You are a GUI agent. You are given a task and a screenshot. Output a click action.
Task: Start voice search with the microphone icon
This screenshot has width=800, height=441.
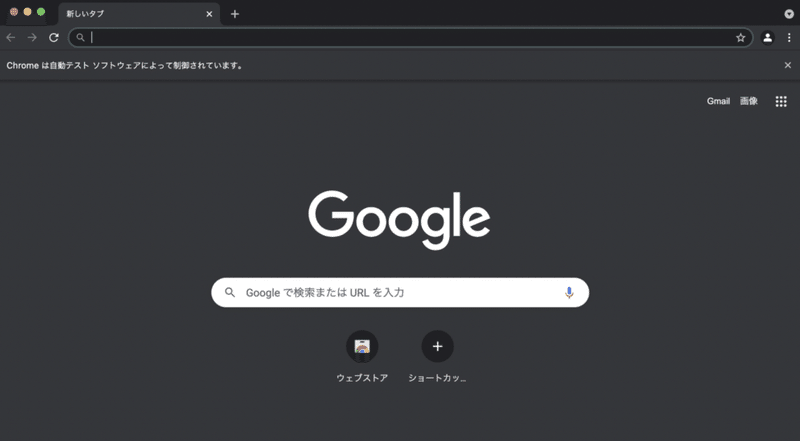(x=569, y=292)
